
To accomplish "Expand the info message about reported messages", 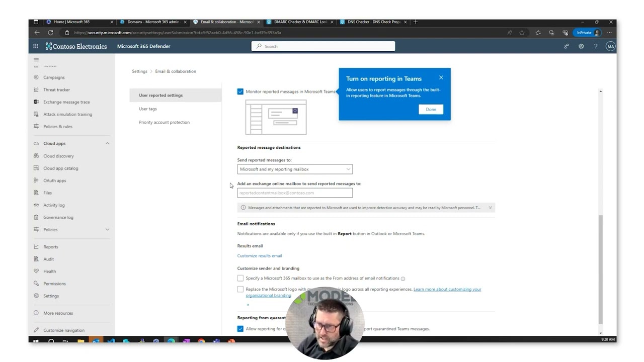I will pyautogui.click(x=490, y=208).
